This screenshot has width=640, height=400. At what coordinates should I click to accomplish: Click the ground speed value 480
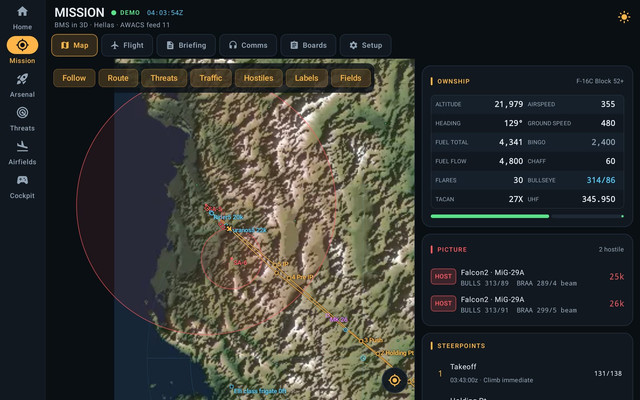pyautogui.click(x=608, y=123)
